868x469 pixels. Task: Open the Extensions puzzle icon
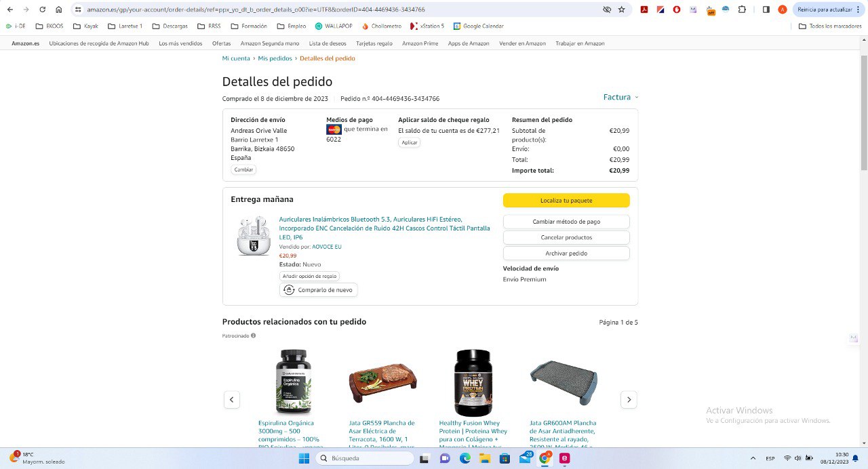pyautogui.click(x=742, y=9)
